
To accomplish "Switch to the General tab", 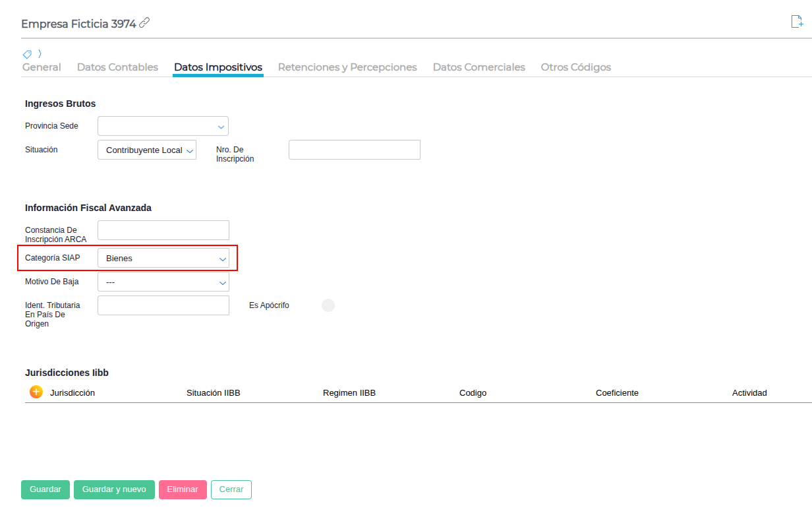I will [x=42, y=67].
